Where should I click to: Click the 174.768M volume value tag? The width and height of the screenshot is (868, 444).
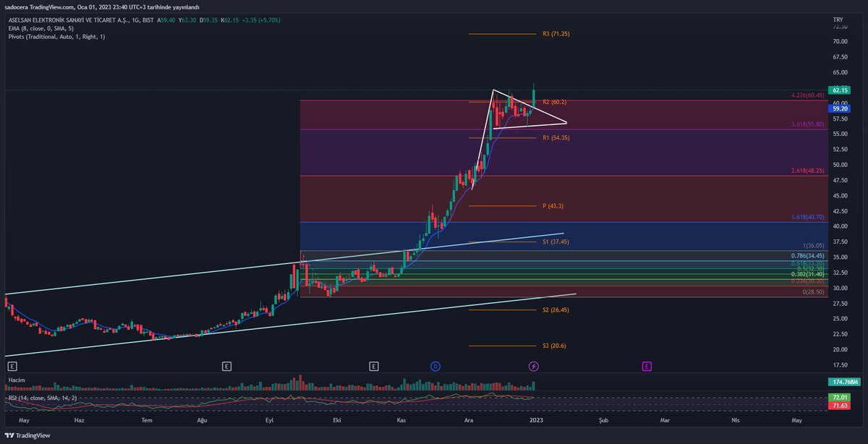pos(845,381)
